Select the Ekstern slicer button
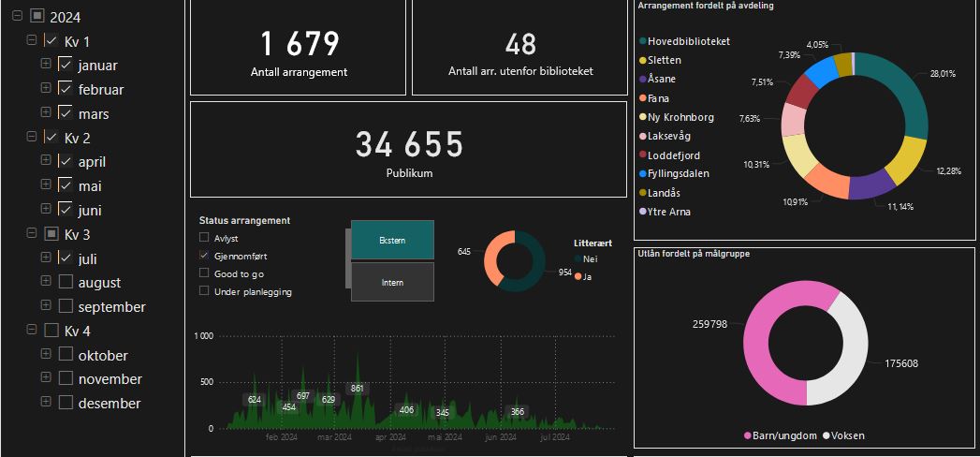Viewport: 980px width, 457px height. [x=392, y=240]
